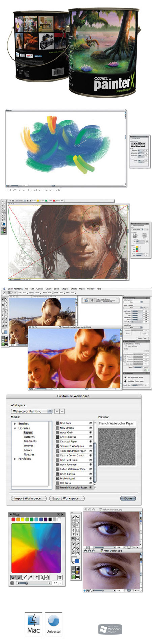
Task: Open the Effects menu
Action: pos(74,289)
